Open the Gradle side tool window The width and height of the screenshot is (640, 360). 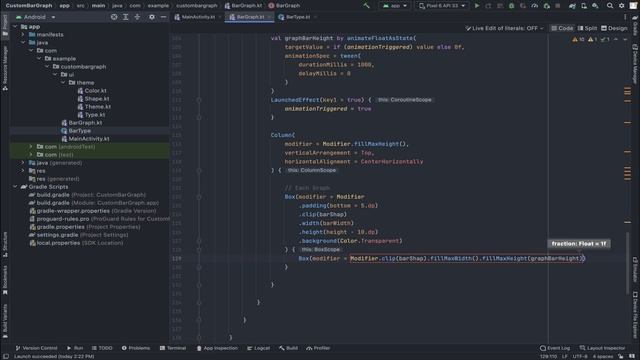[x=635, y=24]
